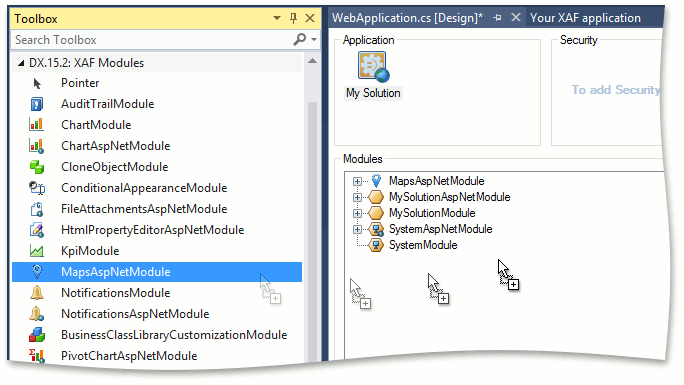The image size is (684, 385).
Task: Select the My Solution application icon
Action: [x=373, y=67]
